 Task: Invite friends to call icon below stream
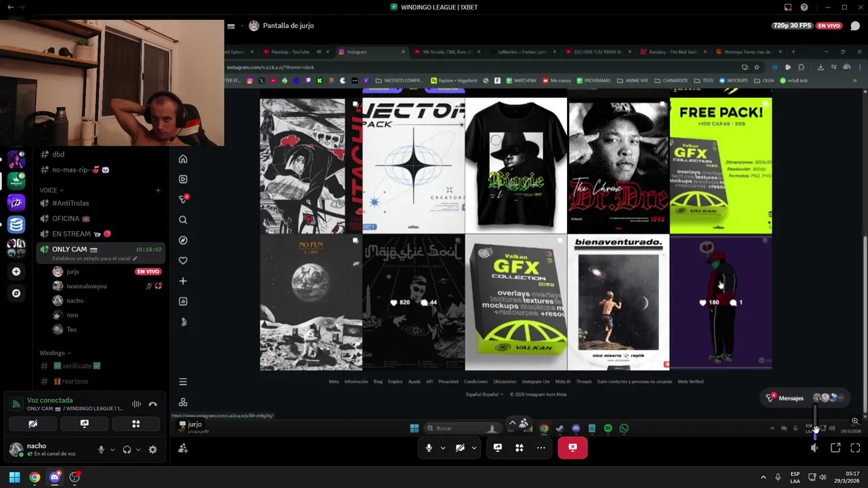coord(183,448)
